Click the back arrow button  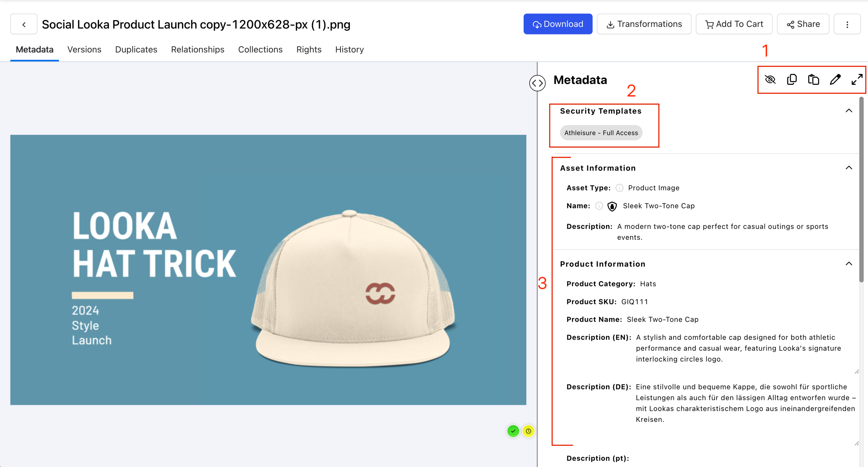[24, 24]
